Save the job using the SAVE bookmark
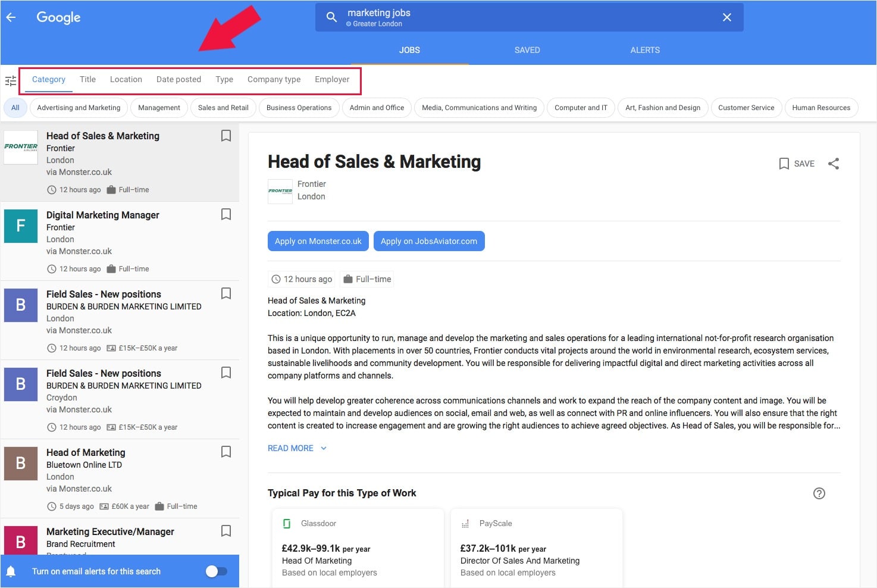Screen dimensions: 877x588 point(797,164)
